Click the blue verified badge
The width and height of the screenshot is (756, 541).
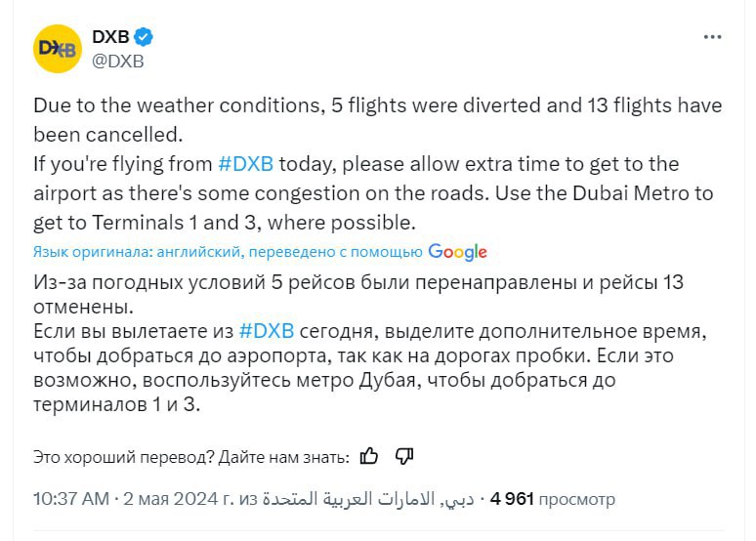point(144,37)
